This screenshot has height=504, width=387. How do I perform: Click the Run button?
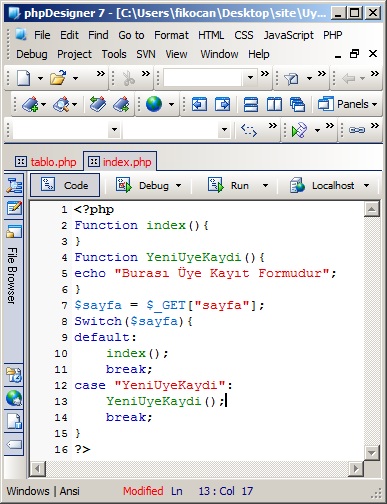click(x=229, y=186)
